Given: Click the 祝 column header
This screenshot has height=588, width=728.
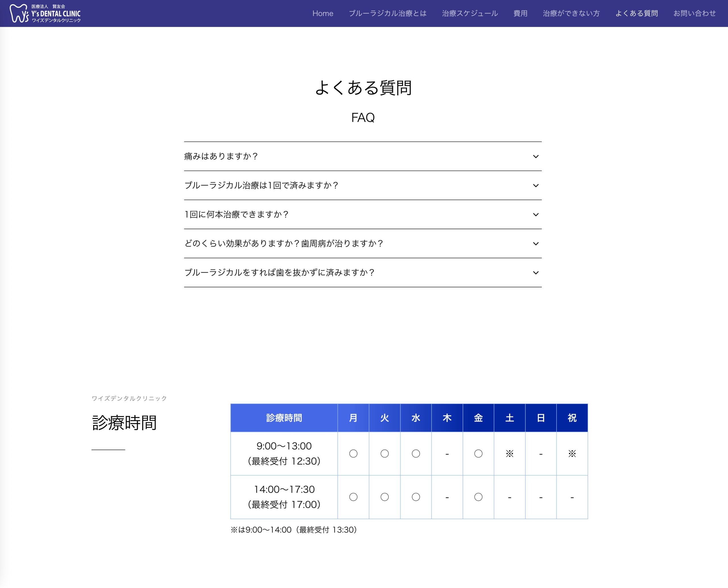Looking at the screenshot, I should click(572, 418).
